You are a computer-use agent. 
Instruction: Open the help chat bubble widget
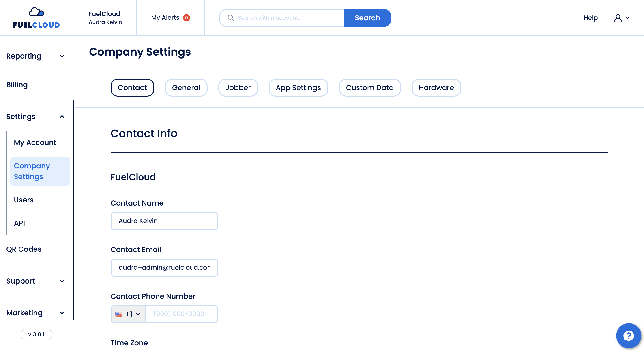628,336
